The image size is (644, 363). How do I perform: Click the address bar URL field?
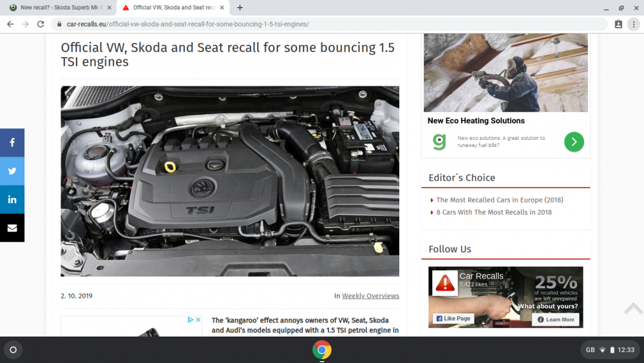pyautogui.click(x=328, y=25)
